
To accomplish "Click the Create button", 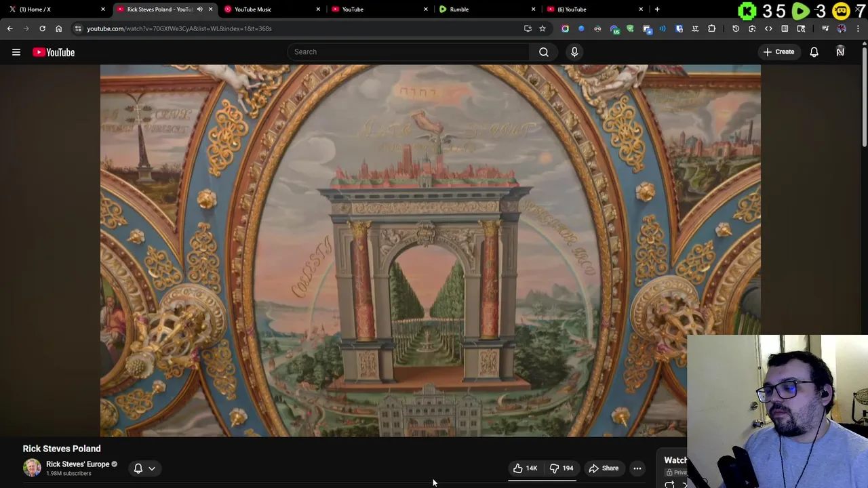I will coord(778,52).
